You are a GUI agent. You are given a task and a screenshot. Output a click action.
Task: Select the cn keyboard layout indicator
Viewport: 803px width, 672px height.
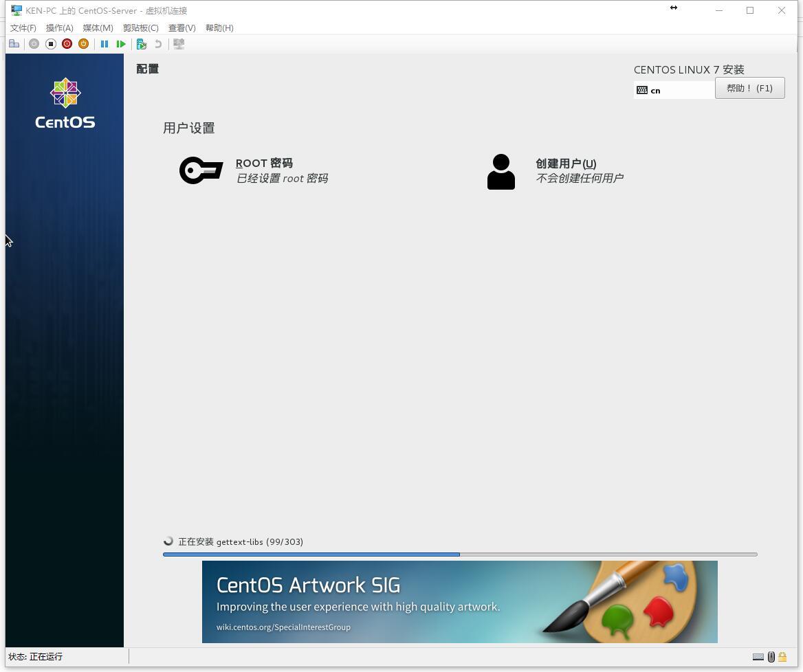pos(674,90)
